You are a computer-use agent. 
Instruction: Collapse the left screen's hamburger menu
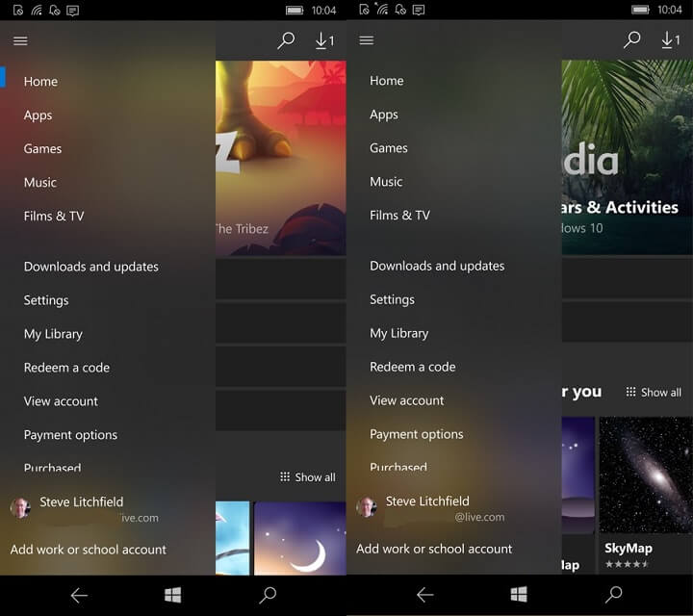20,41
